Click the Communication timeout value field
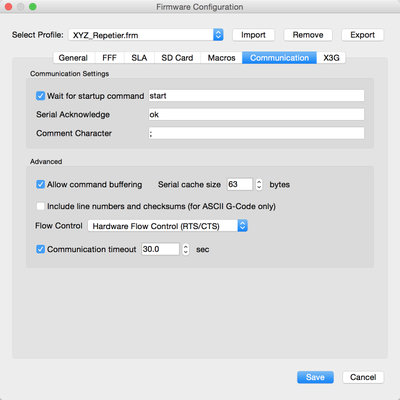Screen dimensions: 400x400 (160, 249)
